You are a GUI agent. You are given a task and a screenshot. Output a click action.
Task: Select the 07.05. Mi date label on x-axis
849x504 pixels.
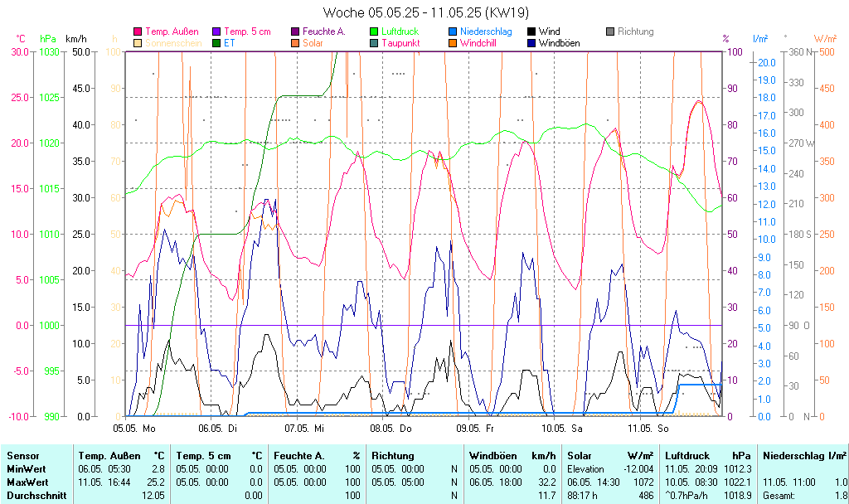(303, 429)
